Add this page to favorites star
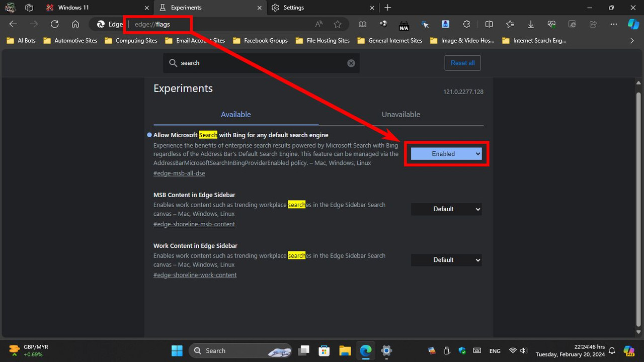The height and width of the screenshot is (362, 644). click(338, 24)
